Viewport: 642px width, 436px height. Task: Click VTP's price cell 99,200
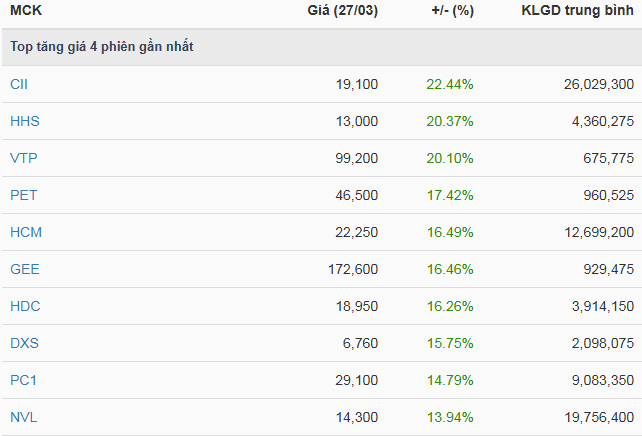coord(357,158)
